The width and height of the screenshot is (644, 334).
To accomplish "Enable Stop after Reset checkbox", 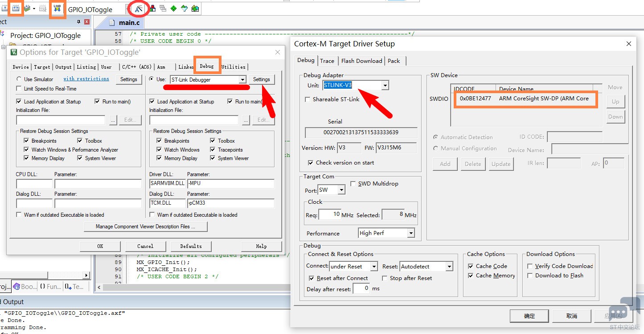I will [x=385, y=278].
